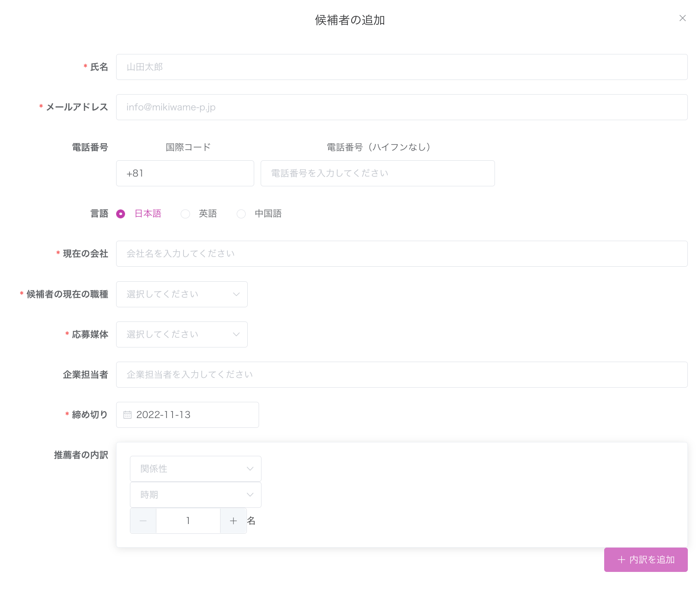The width and height of the screenshot is (700, 591).
Task: Click the 候補者の追加 title
Action: 350,20
